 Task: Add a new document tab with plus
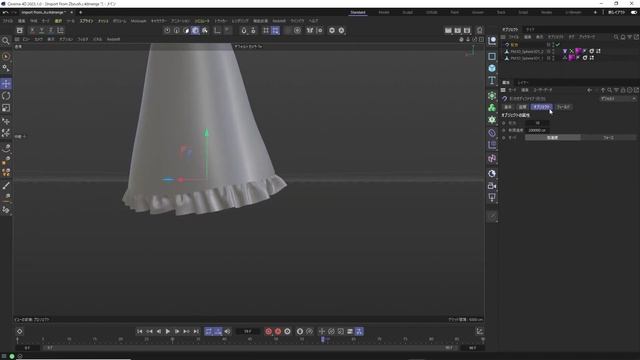[80, 13]
